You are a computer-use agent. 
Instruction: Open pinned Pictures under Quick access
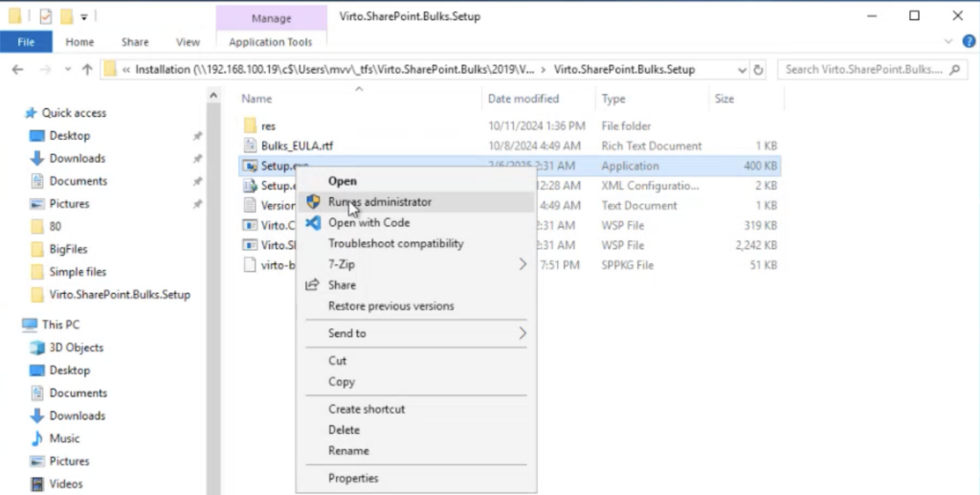tap(69, 204)
